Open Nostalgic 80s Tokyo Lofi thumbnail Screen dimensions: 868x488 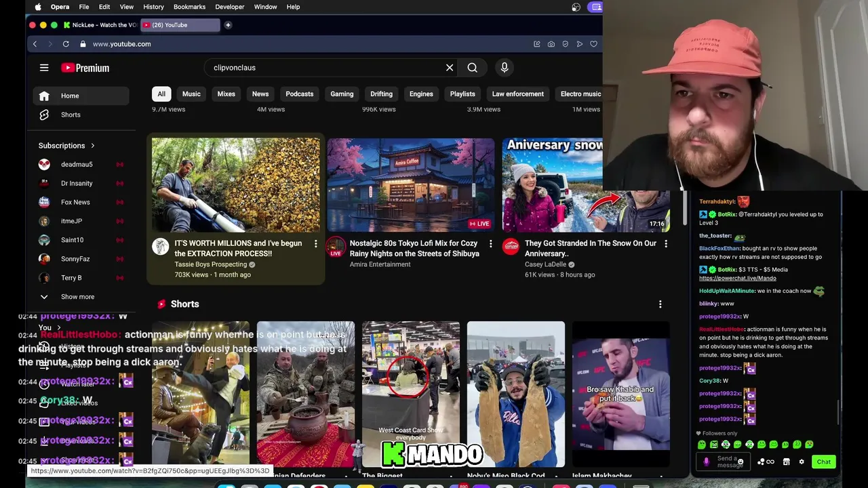tap(411, 185)
